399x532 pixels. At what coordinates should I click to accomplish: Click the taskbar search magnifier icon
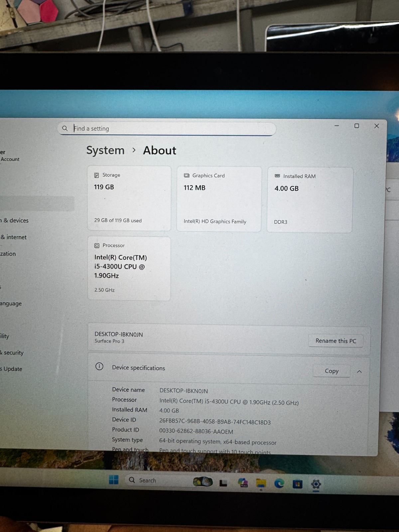(x=132, y=480)
